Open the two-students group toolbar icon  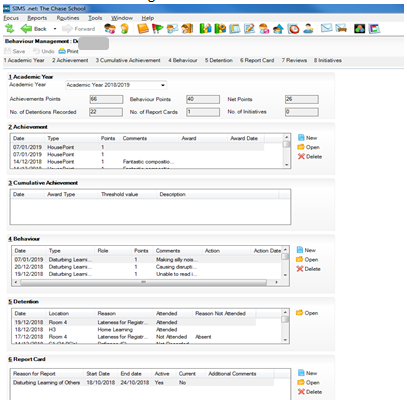[x=110, y=29]
